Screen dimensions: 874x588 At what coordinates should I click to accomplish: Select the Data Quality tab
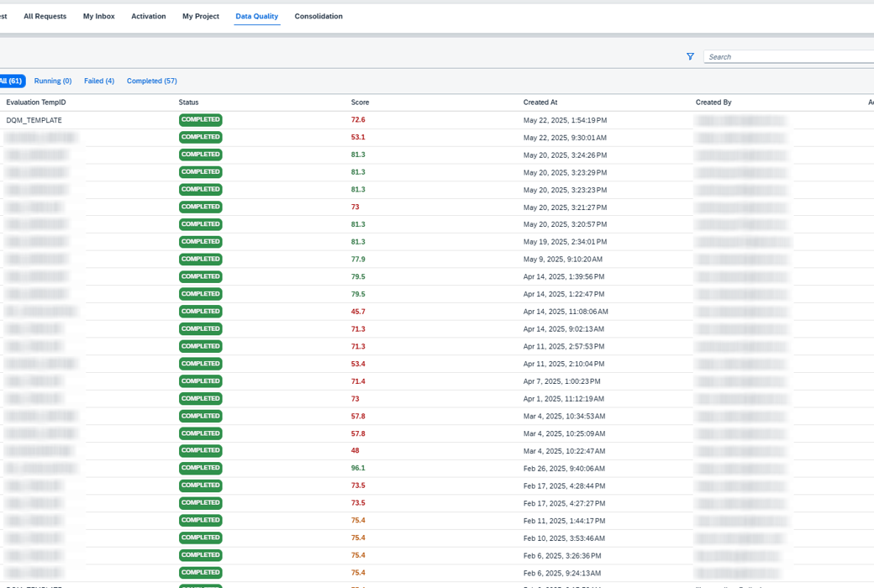tap(257, 17)
